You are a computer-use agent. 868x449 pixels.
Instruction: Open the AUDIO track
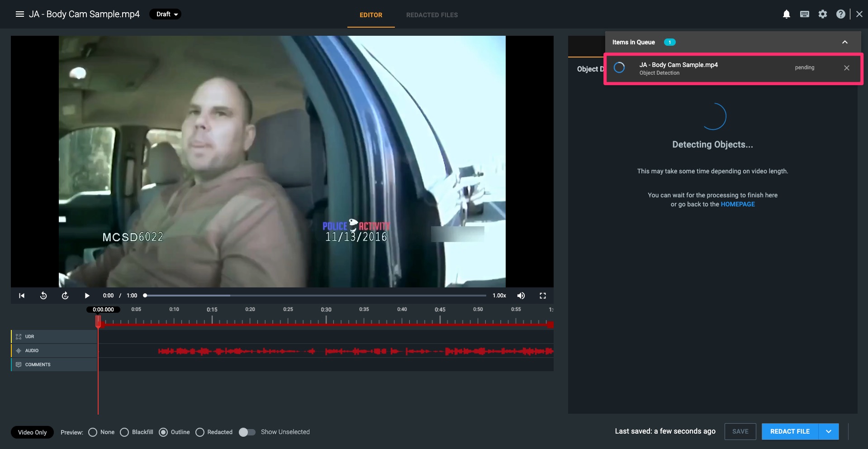[18, 350]
